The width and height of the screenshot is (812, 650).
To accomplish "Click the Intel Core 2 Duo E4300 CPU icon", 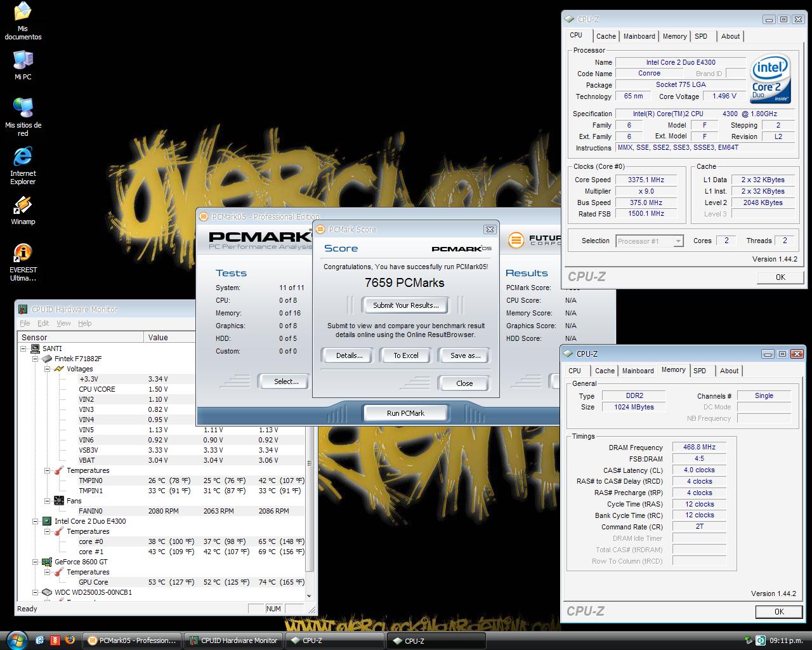I will pos(48,521).
